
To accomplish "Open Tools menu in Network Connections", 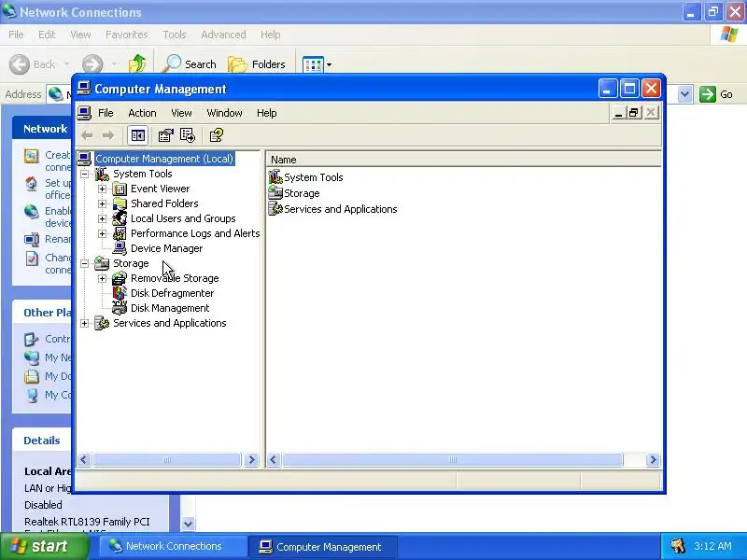I will coord(175,35).
